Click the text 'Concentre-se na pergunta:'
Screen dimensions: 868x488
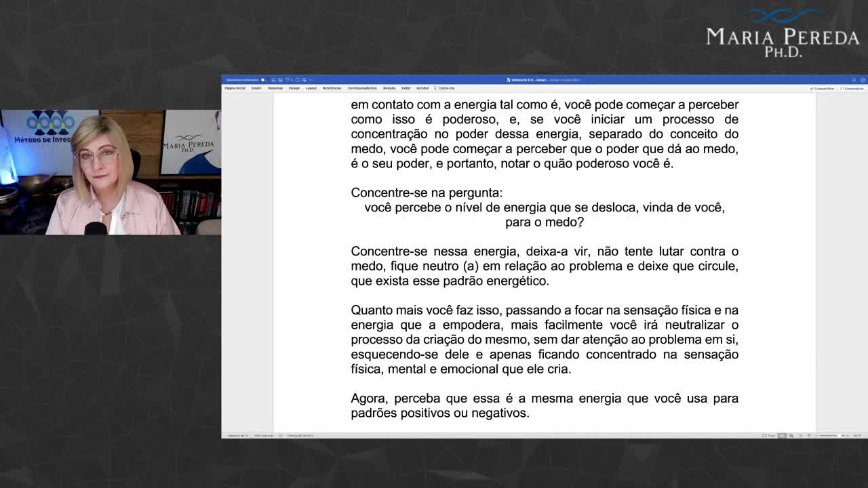(x=427, y=192)
